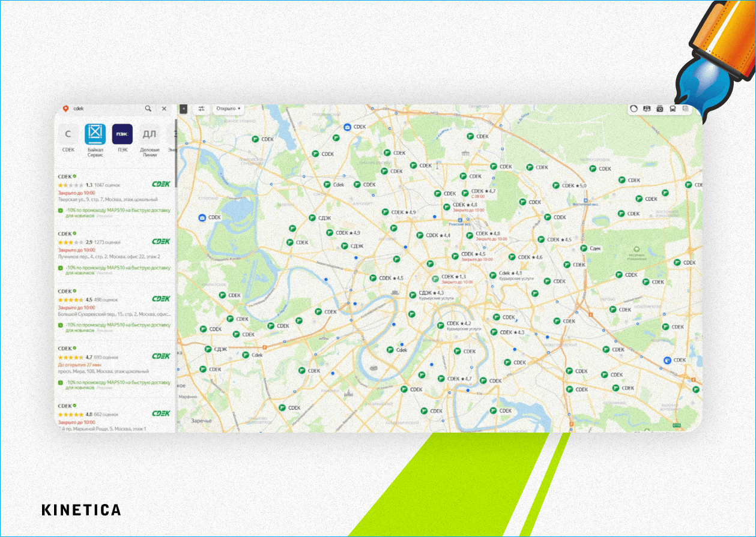This screenshot has width=756, height=537.
Task: Open CDEK result at Тверская ул., 9
Action: [115, 196]
